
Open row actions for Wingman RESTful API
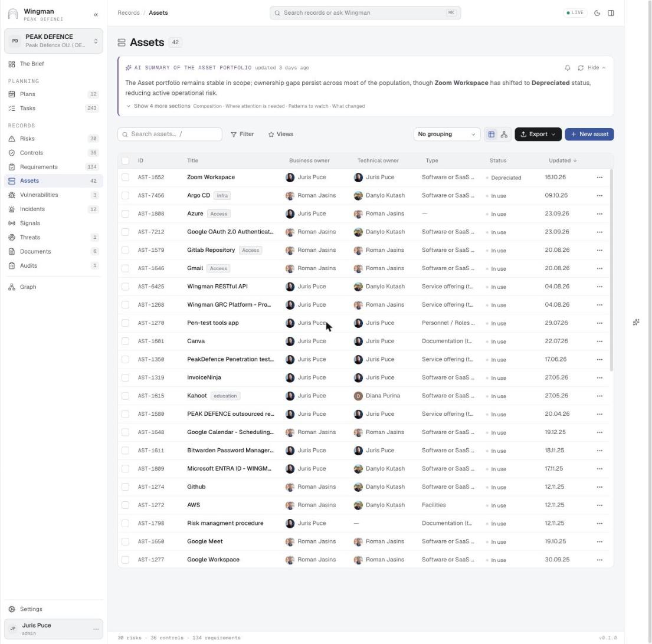tap(599, 287)
